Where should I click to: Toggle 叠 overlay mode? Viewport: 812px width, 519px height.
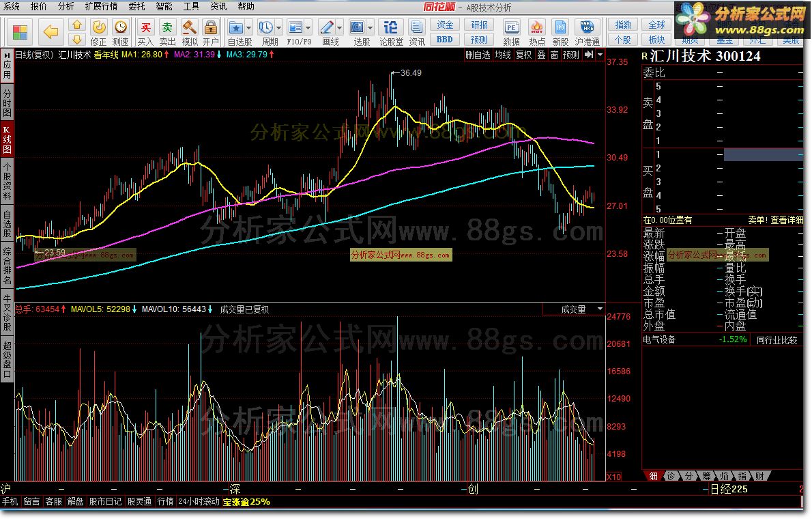click(x=541, y=55)
